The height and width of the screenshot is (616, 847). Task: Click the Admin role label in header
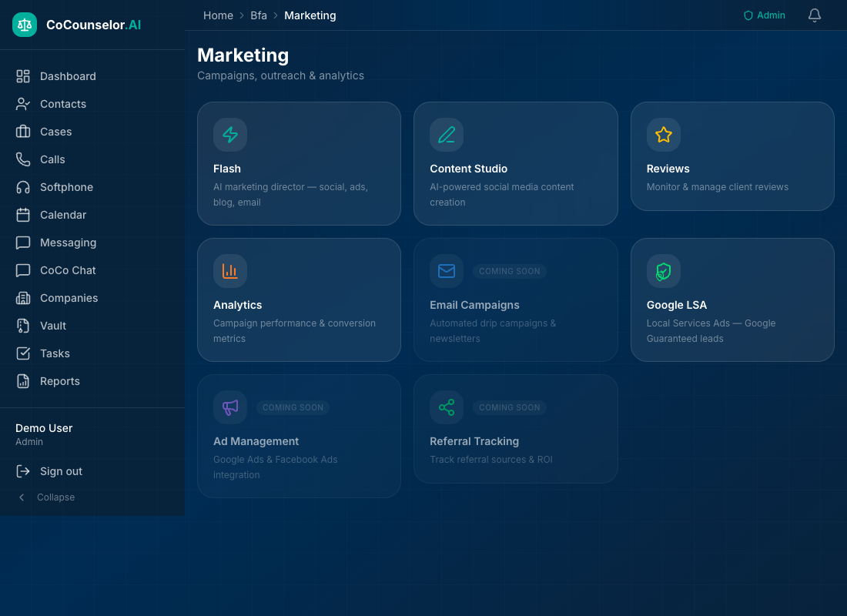[771, 15]
